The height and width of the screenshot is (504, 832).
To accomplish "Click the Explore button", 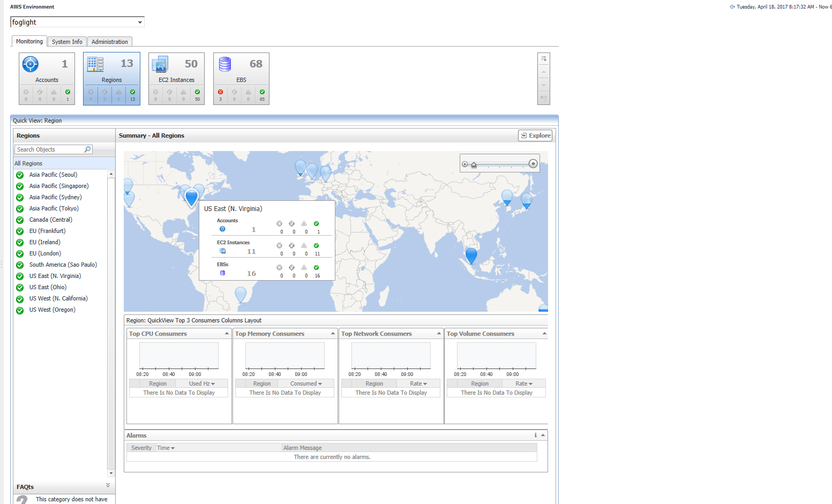I will click(x=535, y=136).
